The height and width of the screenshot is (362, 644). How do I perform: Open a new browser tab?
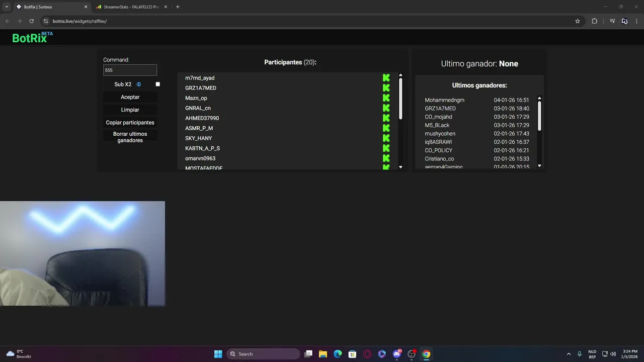click(178, 7)
